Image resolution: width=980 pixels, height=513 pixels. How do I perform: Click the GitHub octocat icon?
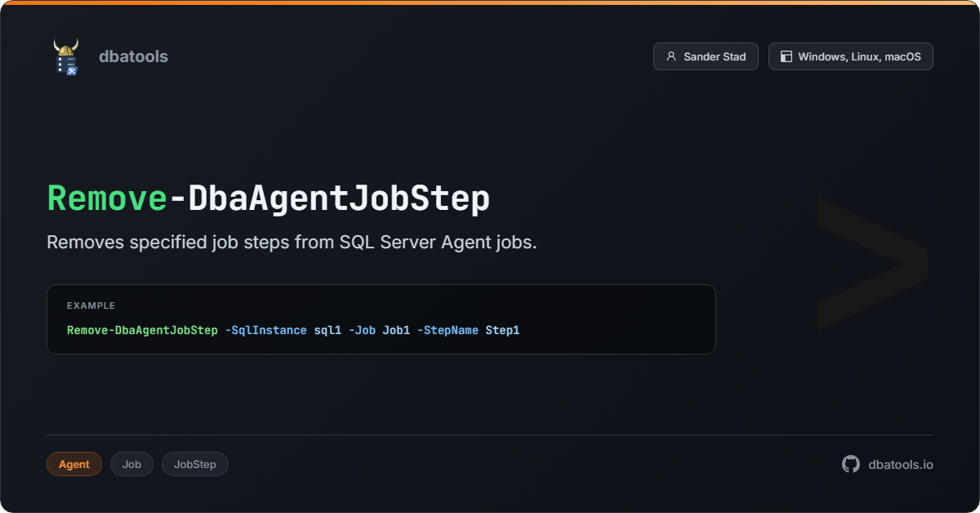tap(851, 464)
